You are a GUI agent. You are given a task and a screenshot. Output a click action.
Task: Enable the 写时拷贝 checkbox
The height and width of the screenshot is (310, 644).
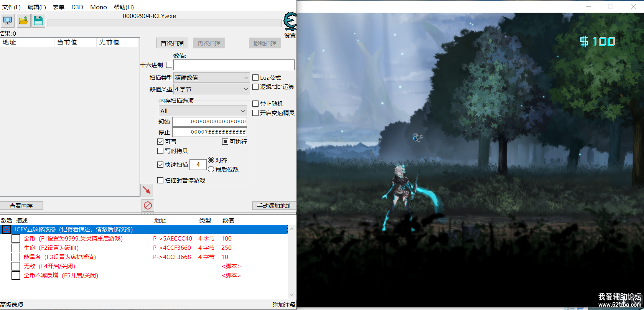tap(160, 151)
